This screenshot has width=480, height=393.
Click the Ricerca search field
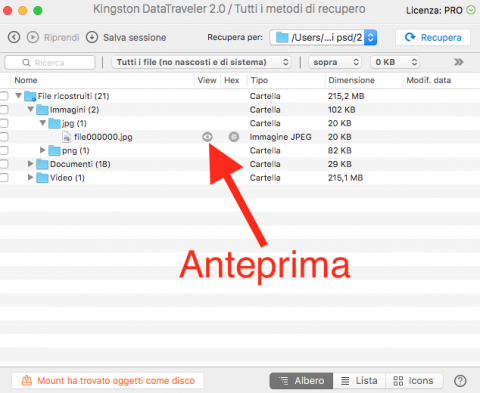pyautogui.click(x=50, y=63)
